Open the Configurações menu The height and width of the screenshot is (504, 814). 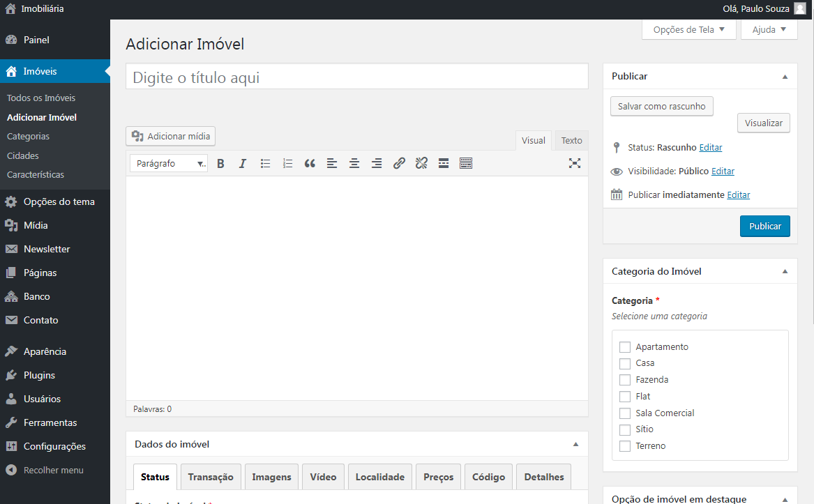[55, 446]
